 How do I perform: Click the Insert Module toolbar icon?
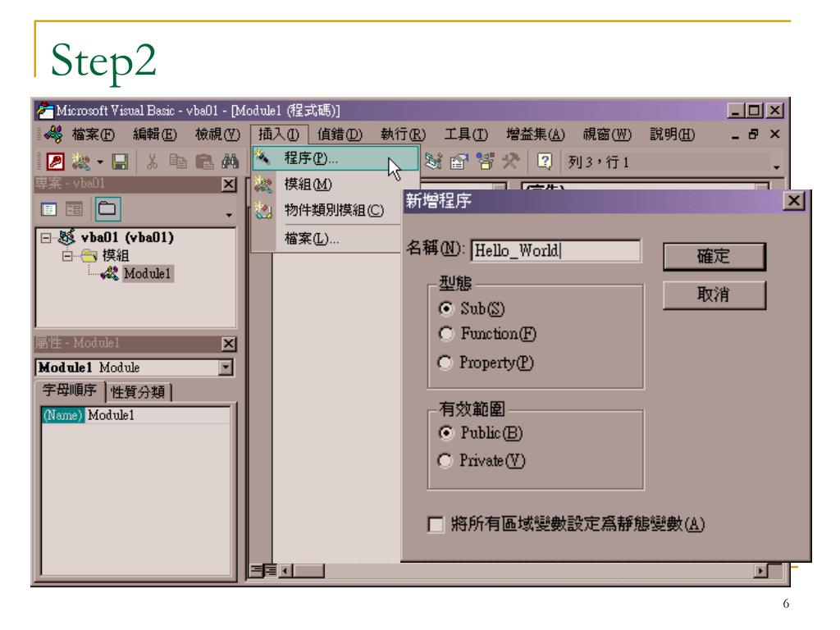click(x=81, y=162)
